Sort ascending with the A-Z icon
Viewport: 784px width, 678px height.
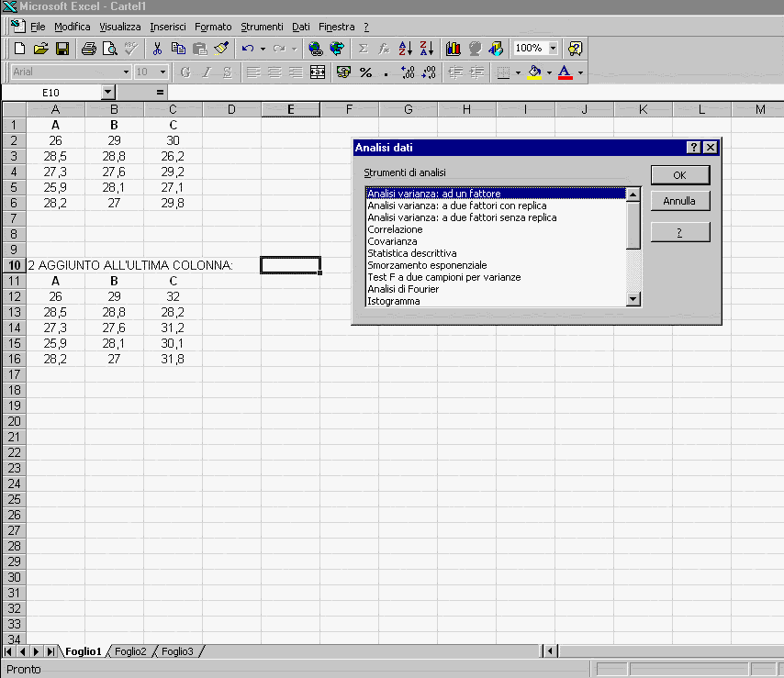(405, 49)
